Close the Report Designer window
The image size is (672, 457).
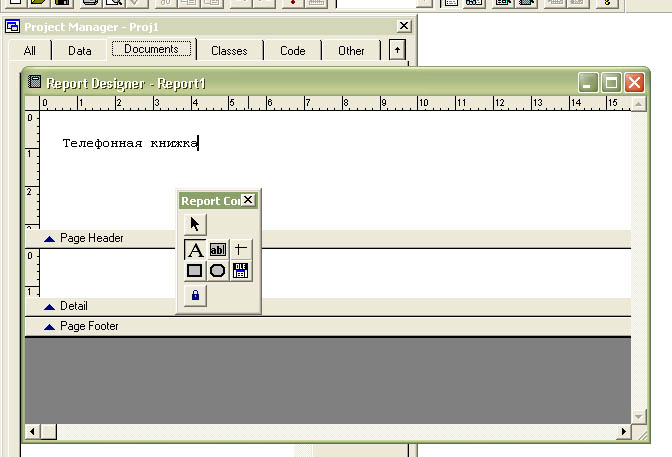pyautogui.click(x=634, y=83)
